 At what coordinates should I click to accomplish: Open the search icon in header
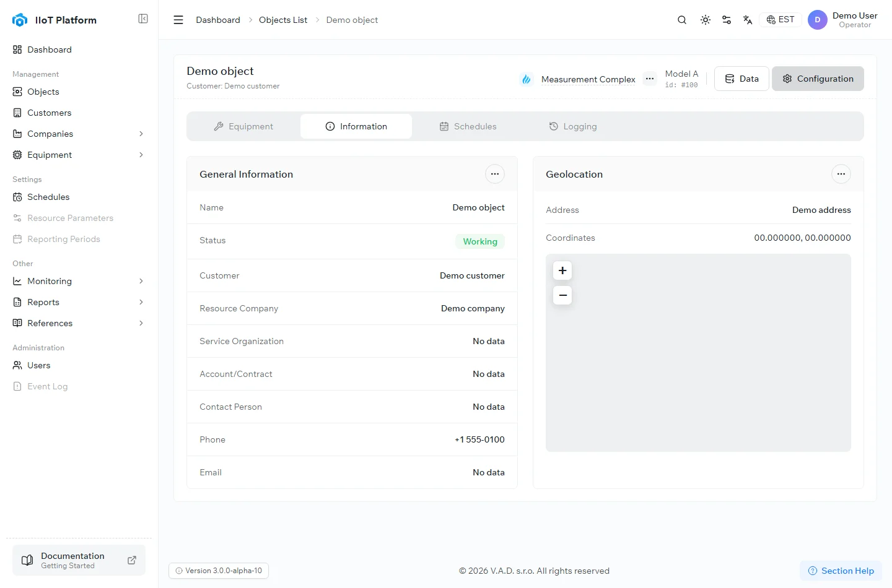(682, 20)
